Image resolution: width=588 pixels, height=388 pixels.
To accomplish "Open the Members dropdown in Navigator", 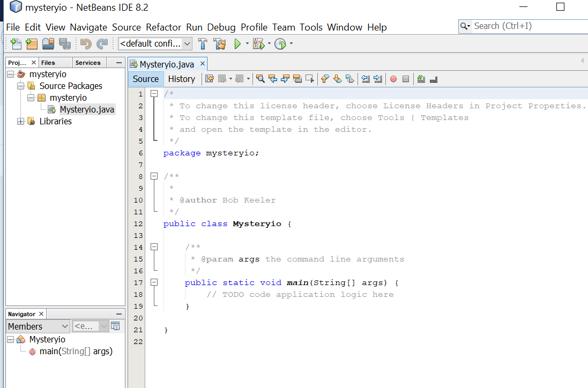I will coord(38,326).
